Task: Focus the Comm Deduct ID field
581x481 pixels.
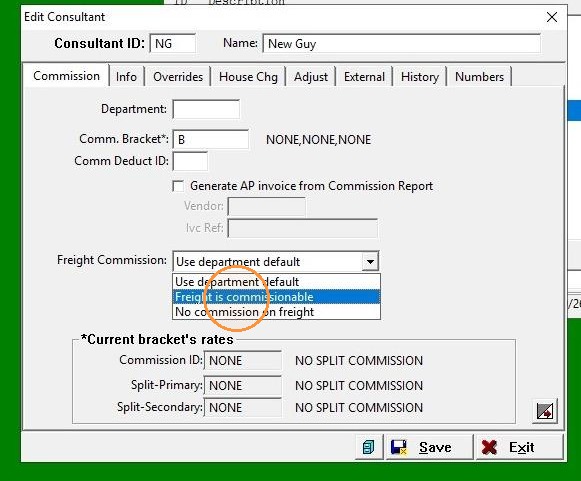Action: pyautogui.click(x=190, y=161)
